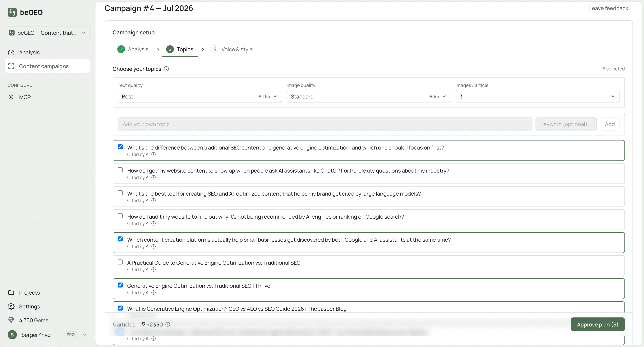Uncheck the Jasper Blog GEO guide topic
The width and height of the screenshot is (644, 347).
tap(120, 308)
